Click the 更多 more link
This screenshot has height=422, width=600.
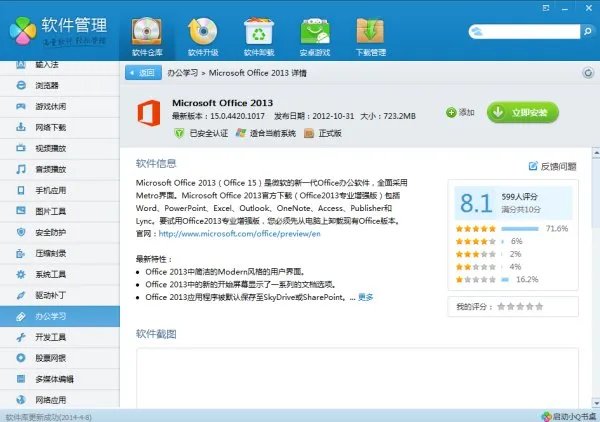coord(365,297)
